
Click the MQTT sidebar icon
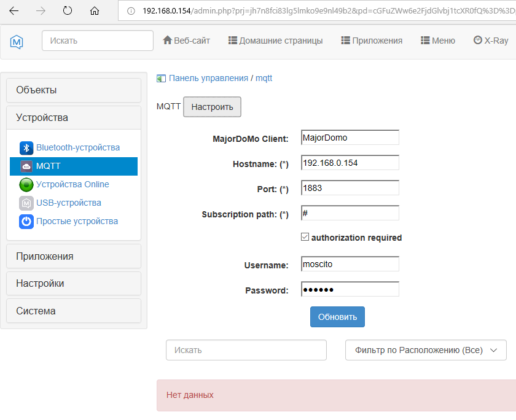(26, 166)
